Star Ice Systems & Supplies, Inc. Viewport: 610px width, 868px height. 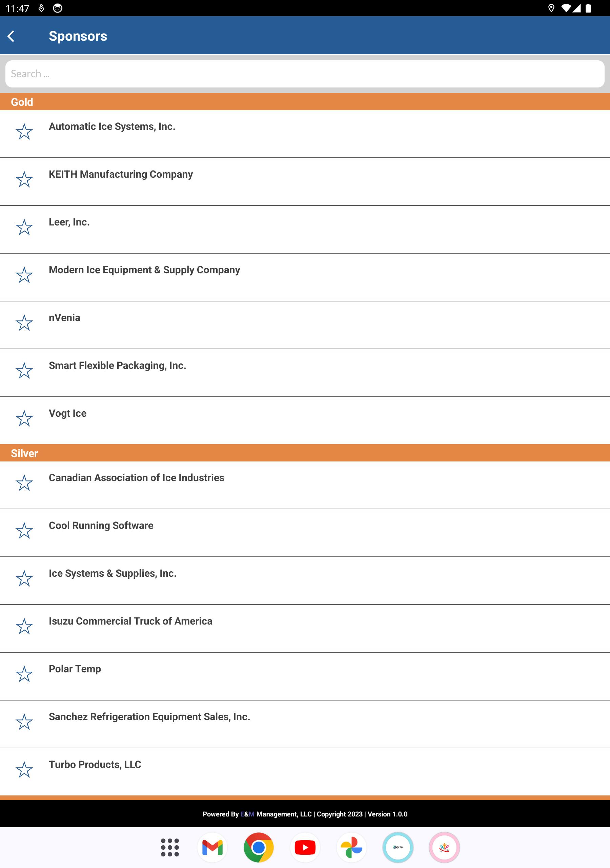click(24, 578)
